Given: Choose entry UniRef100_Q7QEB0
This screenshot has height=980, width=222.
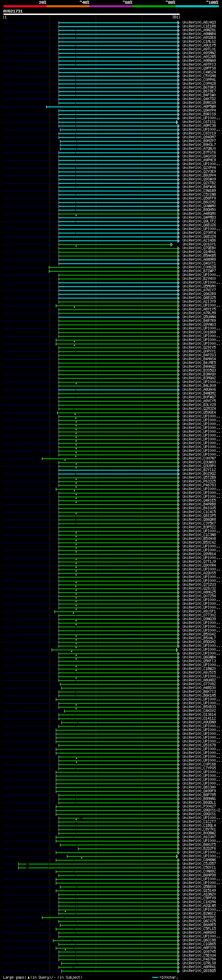Looking at the screenshot, I should [x=199, y=249].
